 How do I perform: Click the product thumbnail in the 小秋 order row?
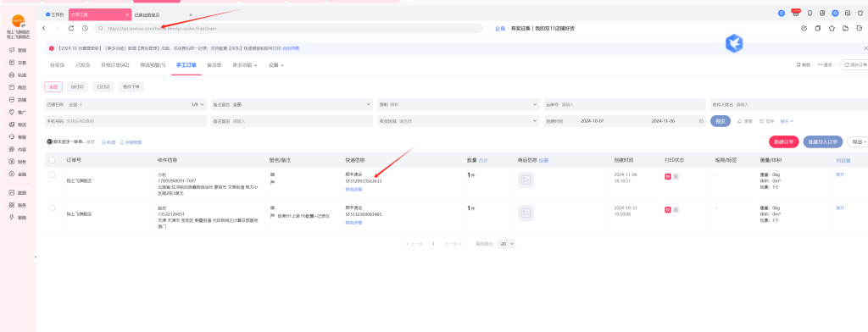point(526,180)
